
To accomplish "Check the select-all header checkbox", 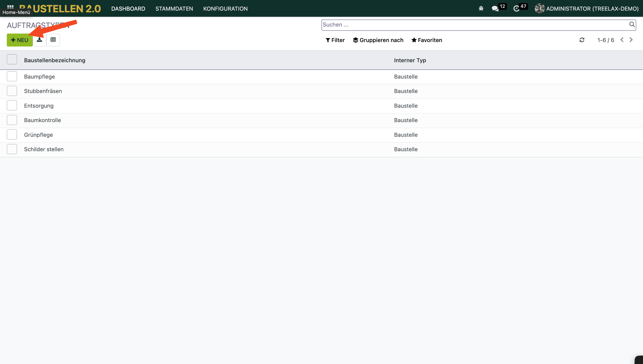I will [x=12, y=59].
